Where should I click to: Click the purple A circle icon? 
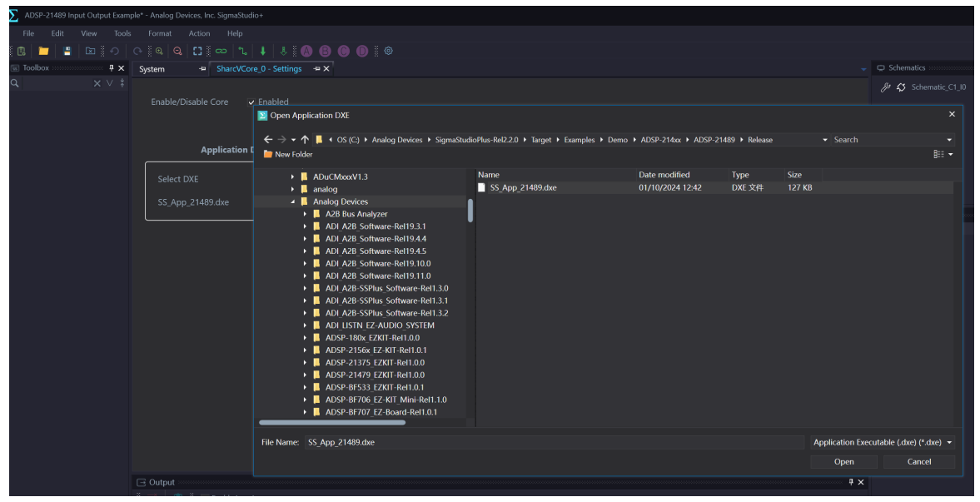point(306,52)
